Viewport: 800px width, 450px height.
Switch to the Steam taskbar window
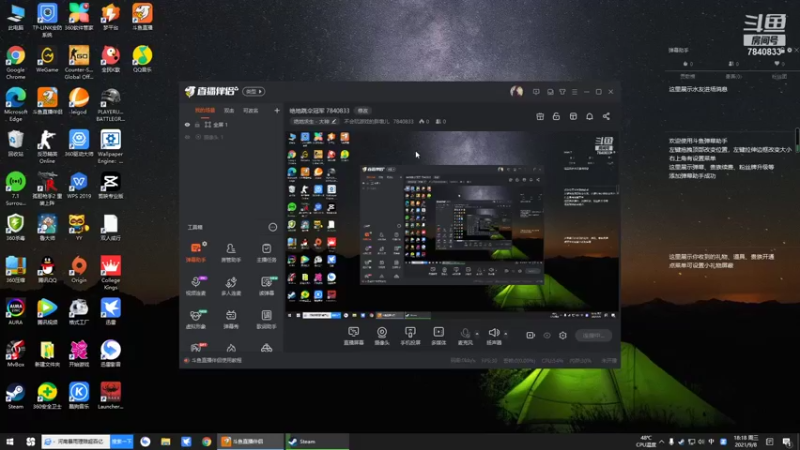316,441
